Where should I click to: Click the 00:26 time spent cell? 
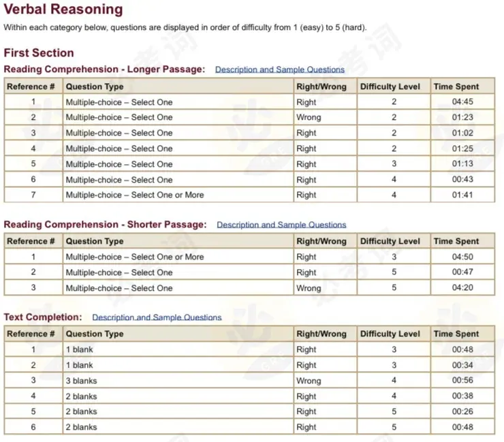462,411
